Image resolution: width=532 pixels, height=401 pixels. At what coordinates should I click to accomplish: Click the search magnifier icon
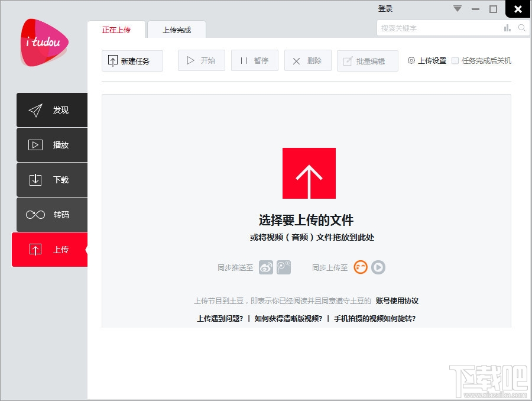[522, 28]
